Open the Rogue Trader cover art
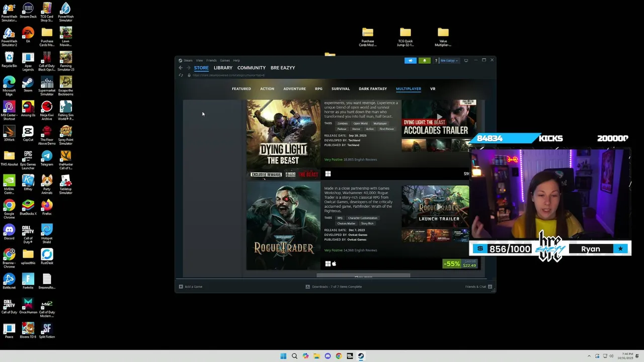Image resolution: width=644 pixels, height=362 pixels. tap(283, 226)
